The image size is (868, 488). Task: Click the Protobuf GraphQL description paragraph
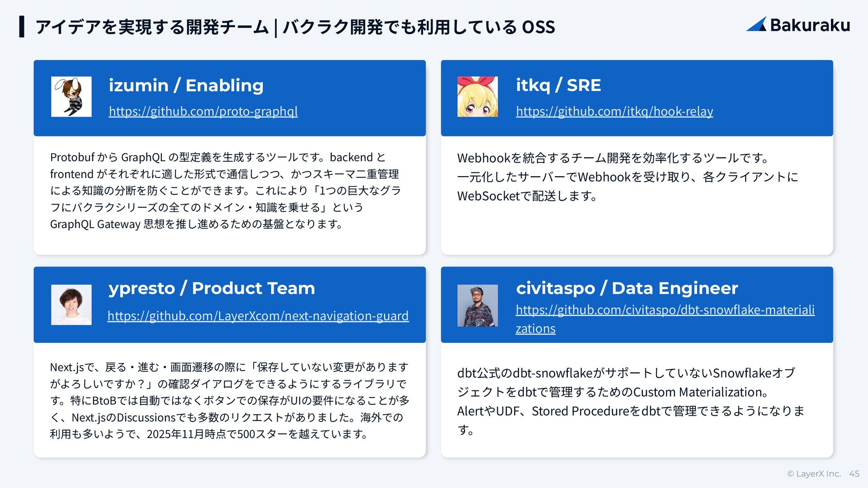(225, 191)
